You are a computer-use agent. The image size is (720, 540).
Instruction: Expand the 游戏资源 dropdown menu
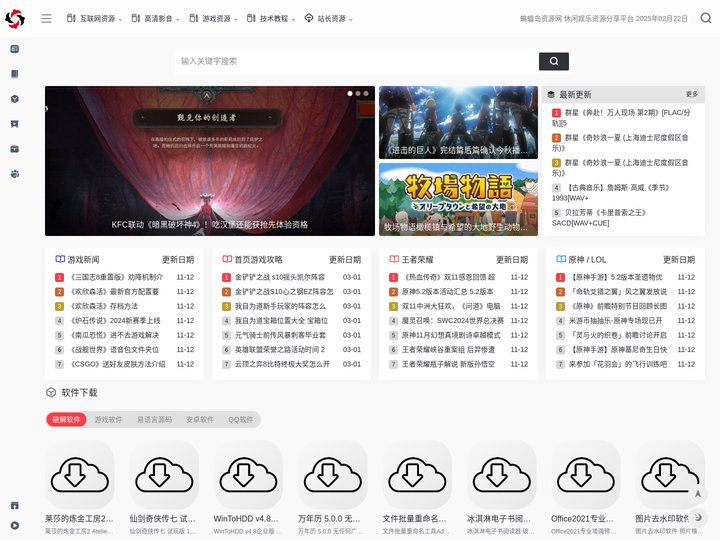pos(214,18)
